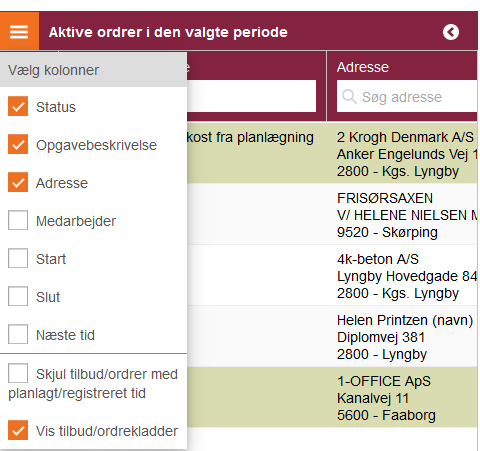This screenshot has height=451, width=480.
Task: Select the FRISØRSAXEN order row
Action: pos(332,214)
